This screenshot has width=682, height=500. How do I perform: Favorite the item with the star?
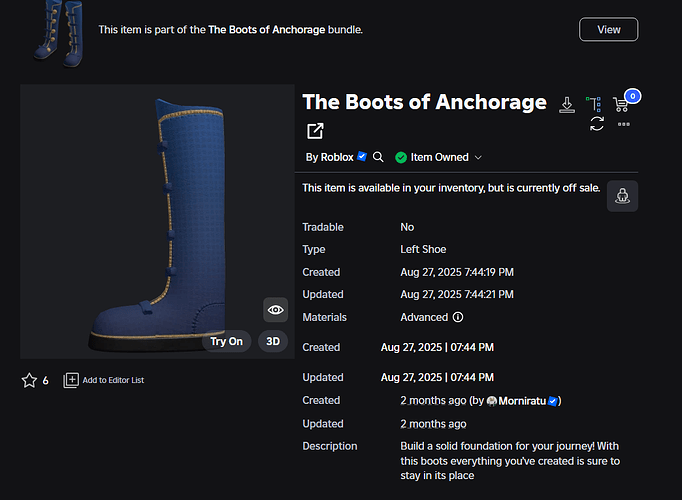(x=29, y=380)
